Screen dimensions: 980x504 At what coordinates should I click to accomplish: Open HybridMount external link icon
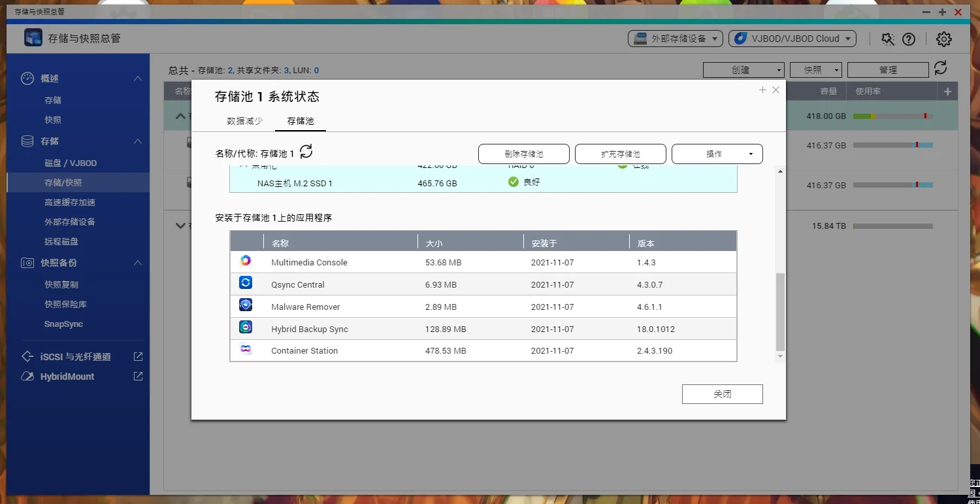point(138,377)
